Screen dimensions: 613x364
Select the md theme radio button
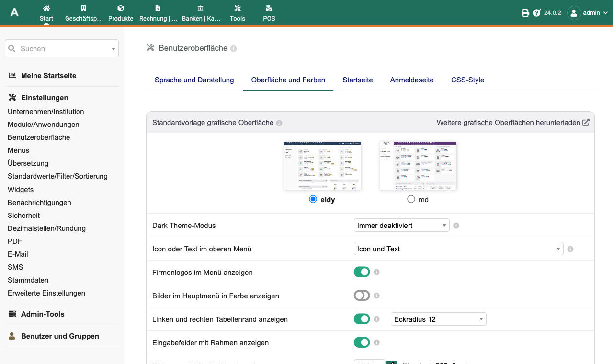(x=411, y=199)
